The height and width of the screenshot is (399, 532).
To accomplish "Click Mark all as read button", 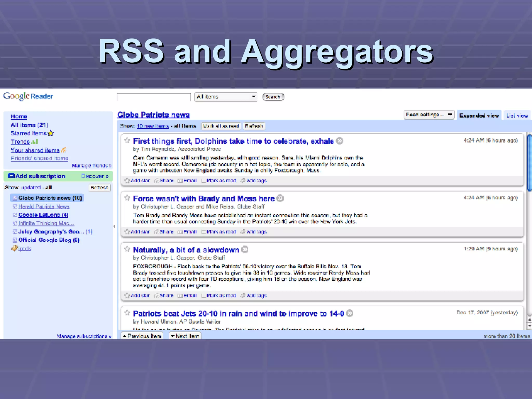I will (221, 126).
